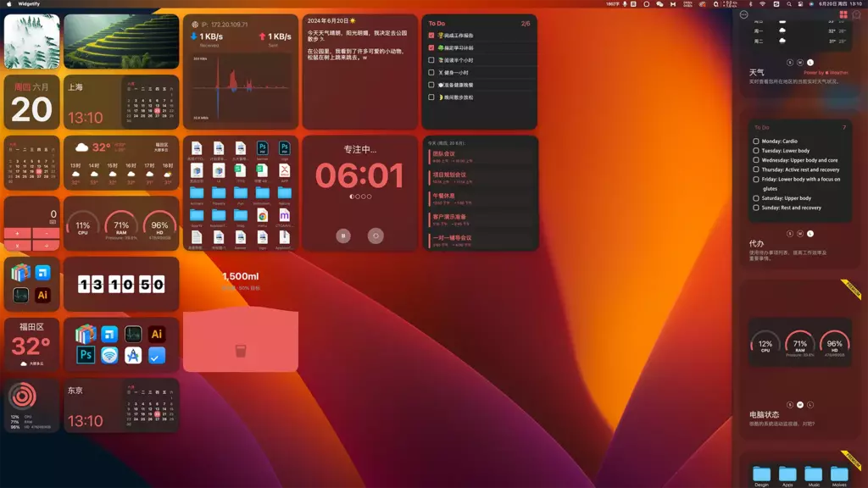
Task: Open Photoshop from the app launcher widget
Action: 86,355
